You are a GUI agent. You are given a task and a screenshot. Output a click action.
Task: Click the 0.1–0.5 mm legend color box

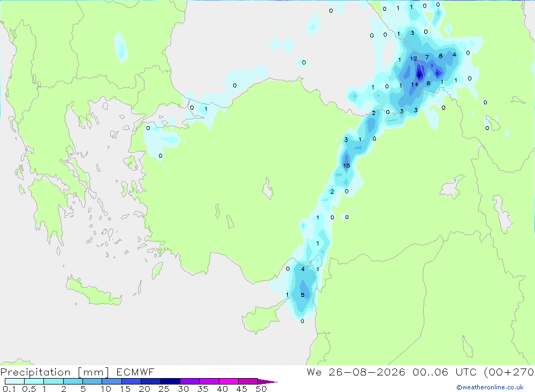tap(14, 381)
